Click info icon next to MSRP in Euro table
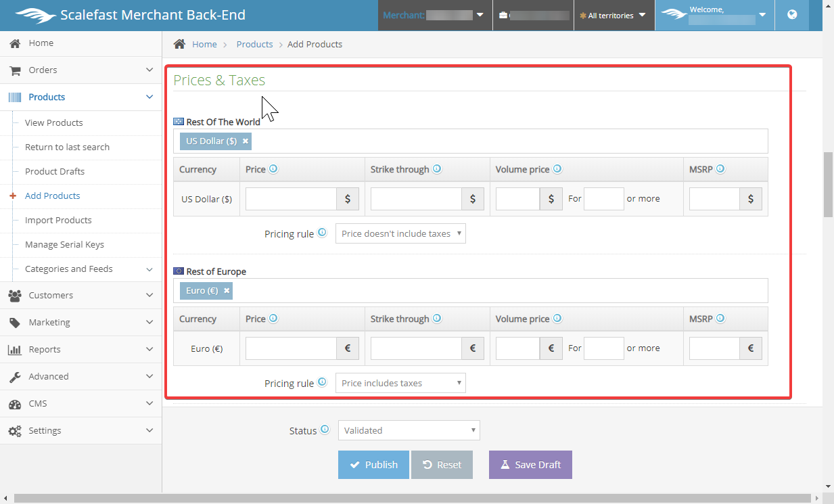Viewport: 834px width, 504px height. (x=720, y=319)
